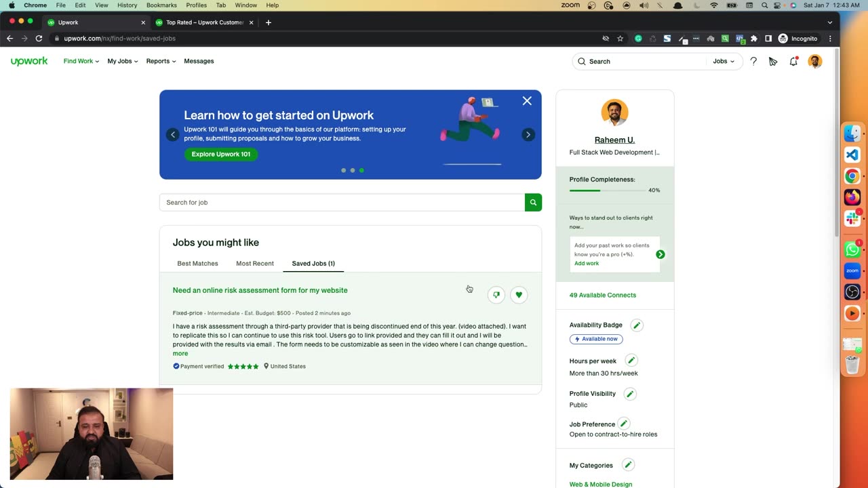This screenshot has height=488, width=868.
Task: Edit Profile Visibility pencil icon
Action: (x=630, y=394)
